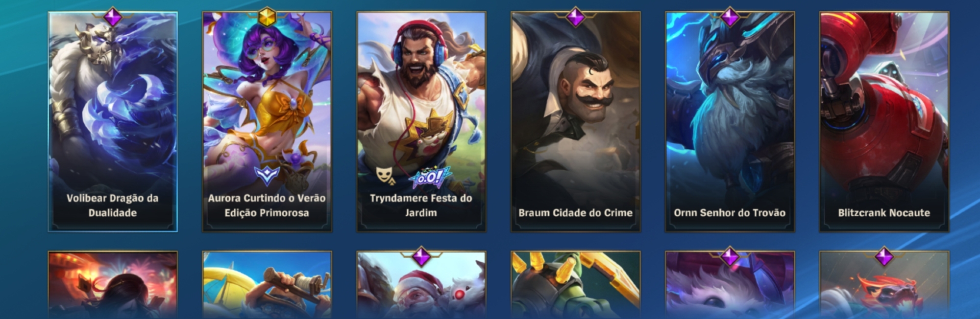Click purple gem above the fluffy white creature card
The width and height of the screenshot is (980, 319).
coord(730,256)
